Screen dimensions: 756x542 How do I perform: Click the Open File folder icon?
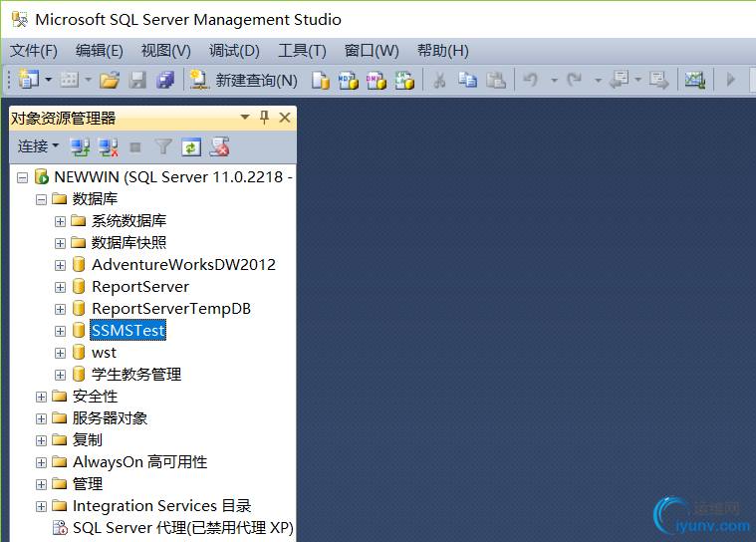110,80
